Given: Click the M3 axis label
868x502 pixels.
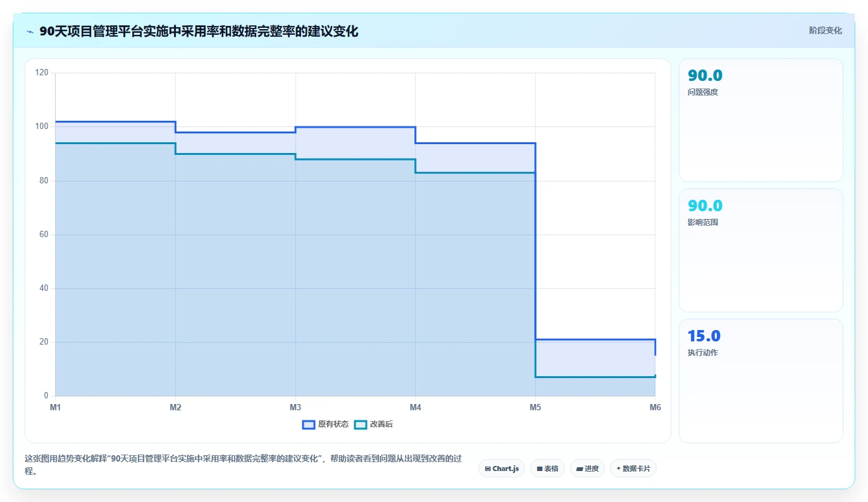Looking at the screenshot, I should 295,407.
